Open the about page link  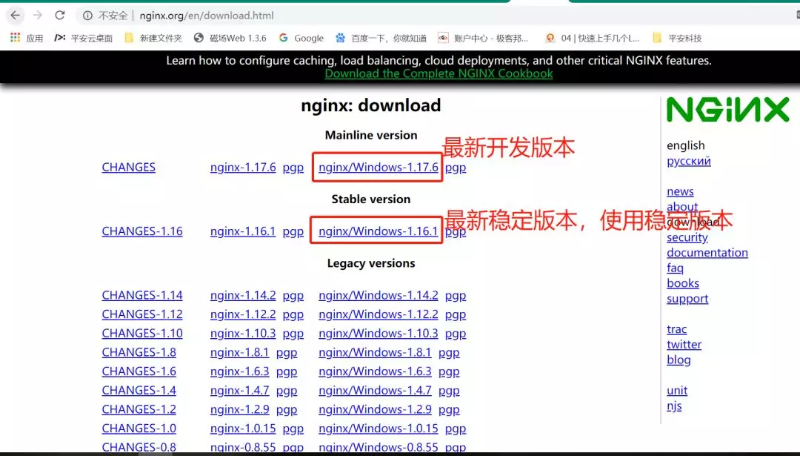point(682,207)
